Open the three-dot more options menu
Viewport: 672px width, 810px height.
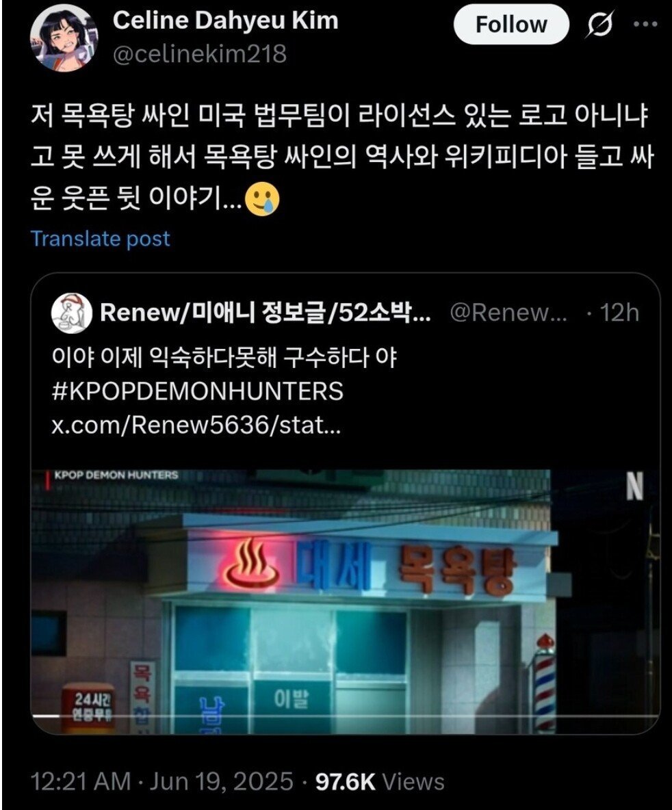tap(645, 24)
